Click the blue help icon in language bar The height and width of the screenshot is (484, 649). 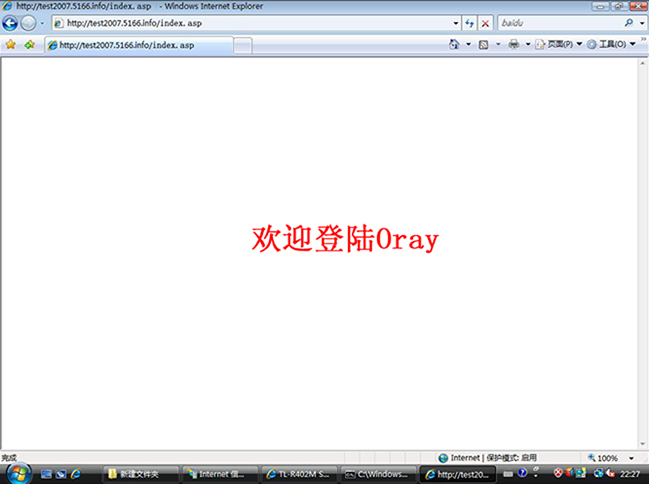(x=523, y=472)
